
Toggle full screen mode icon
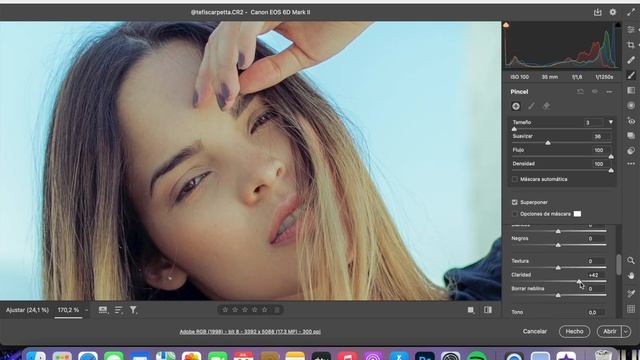pyautogui.click(x=631, y=12)
